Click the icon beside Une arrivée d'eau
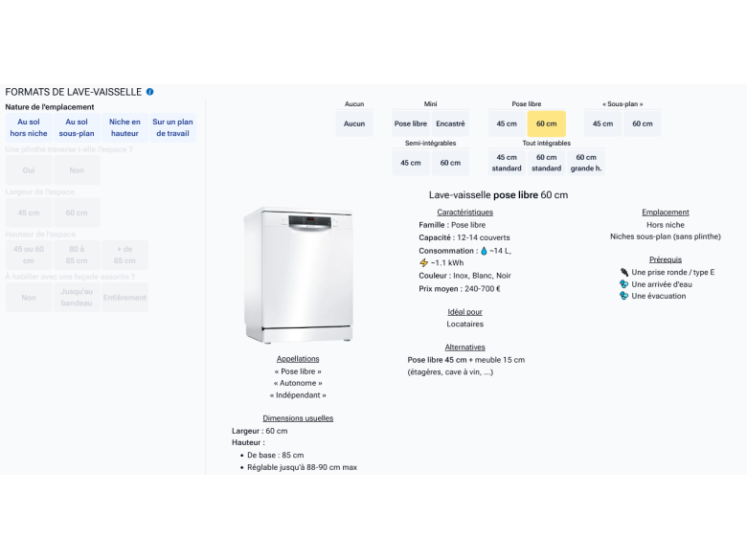 [x=624, y=284]
